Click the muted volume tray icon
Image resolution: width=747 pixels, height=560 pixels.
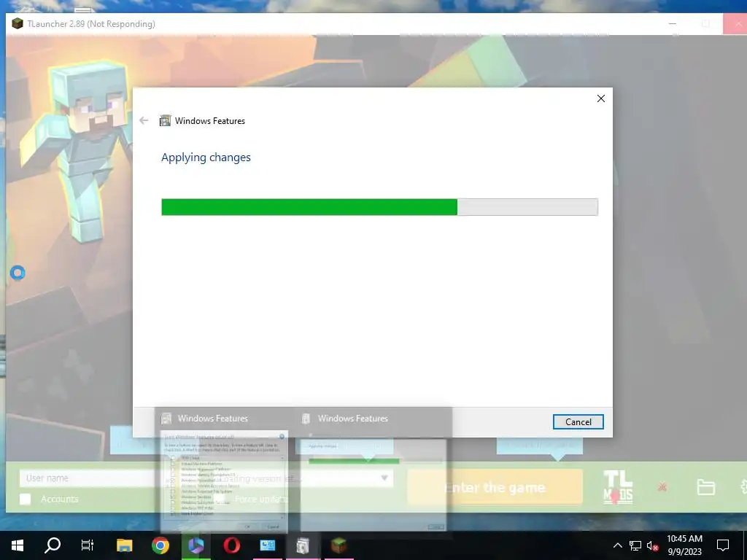pos(652,545)
